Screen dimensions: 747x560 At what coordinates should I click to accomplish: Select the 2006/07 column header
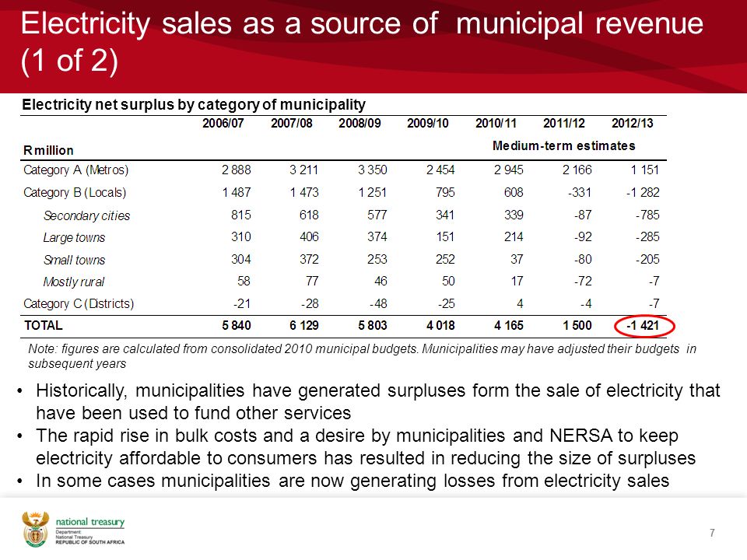[223, 124]
